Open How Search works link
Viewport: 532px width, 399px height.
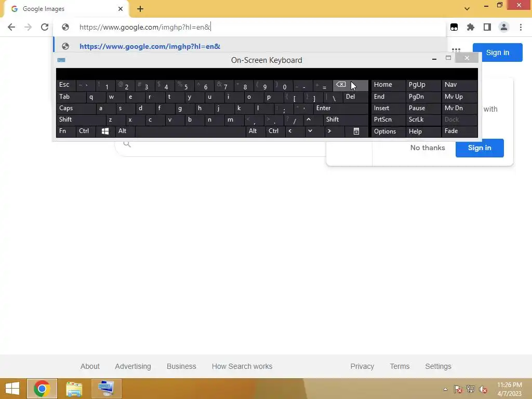point(242,366)
